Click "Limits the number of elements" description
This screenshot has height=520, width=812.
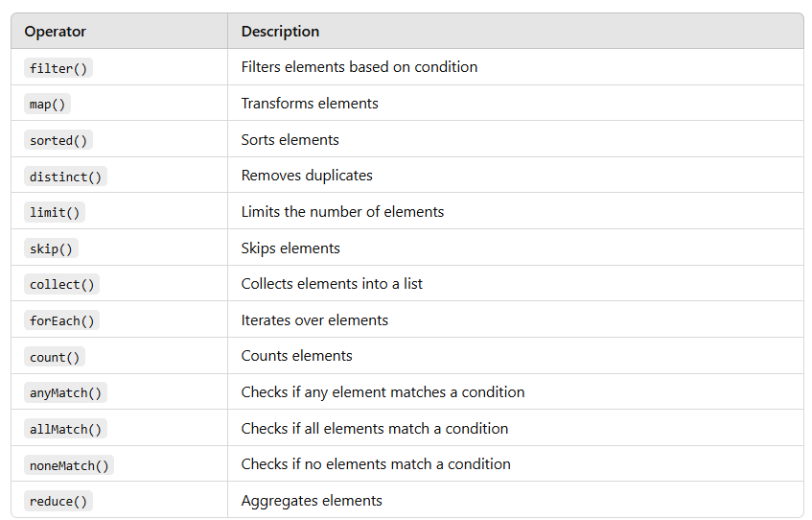(342, 211)
